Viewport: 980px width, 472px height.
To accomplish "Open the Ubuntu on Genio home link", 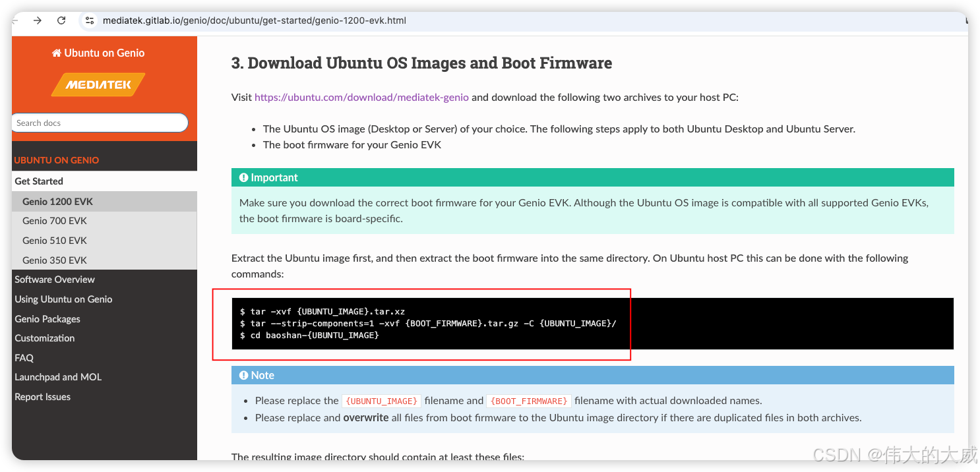I will (98, 53).
